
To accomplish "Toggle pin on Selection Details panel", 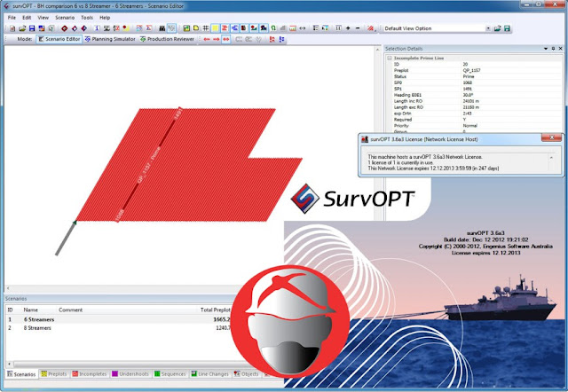I will click(x=553, y=49).
